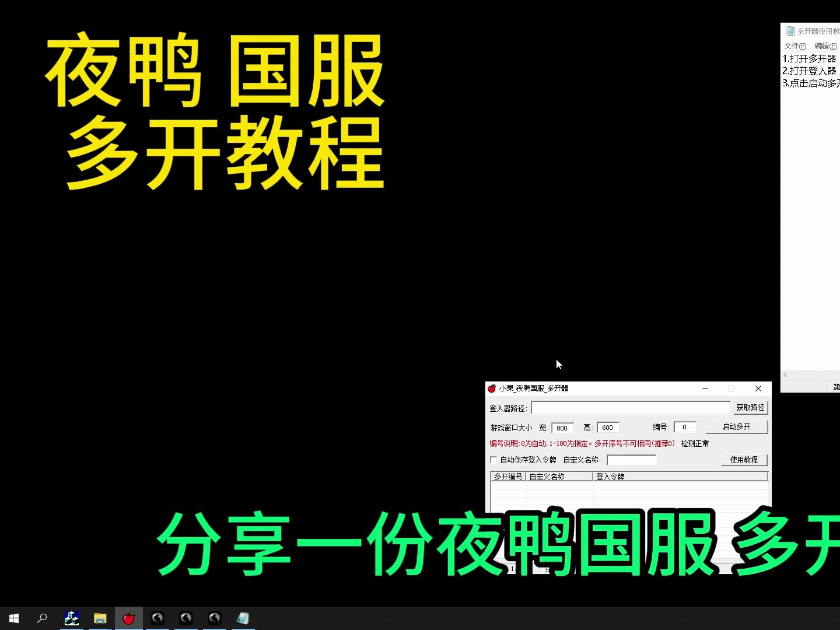Click the apple icon in 多开器 title bar
This screenshot has width=840, height=630.
tap(492, 388)
